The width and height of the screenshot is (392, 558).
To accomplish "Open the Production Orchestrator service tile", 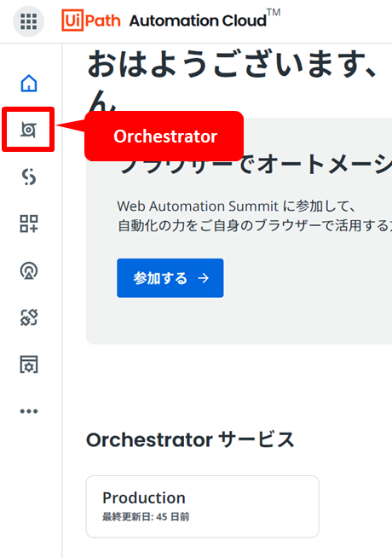I will [x=203, y=507].
